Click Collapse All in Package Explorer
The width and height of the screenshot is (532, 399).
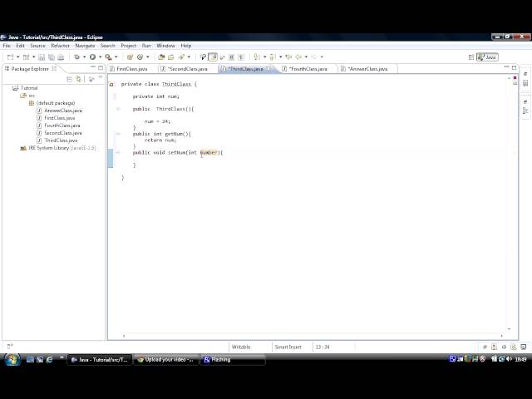pos(69,79)
